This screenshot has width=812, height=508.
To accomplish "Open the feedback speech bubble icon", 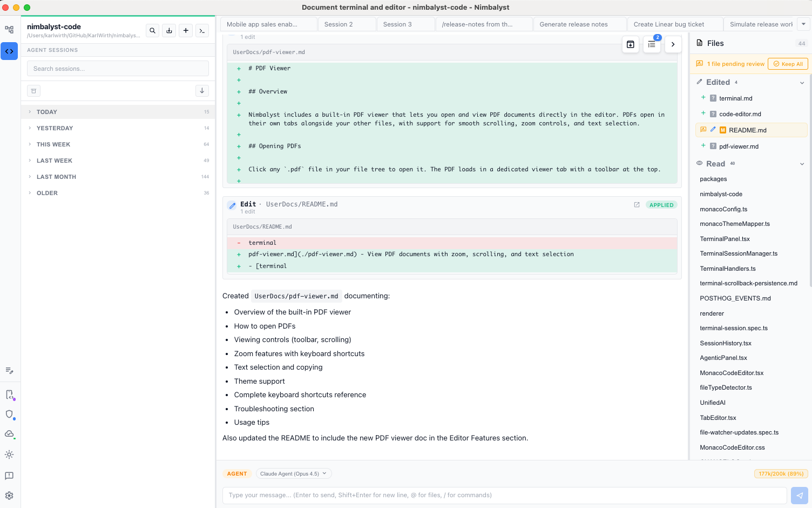I will pos(9,476).
